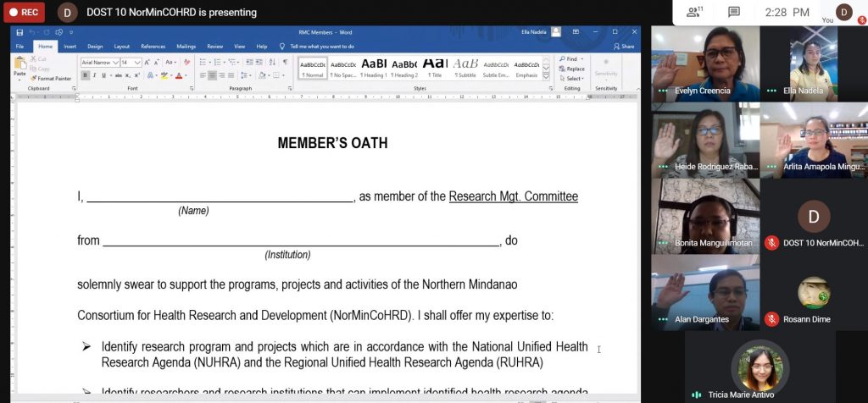Switch to the Review tab
Screen dimensions: 868x403
click(214, 47)
